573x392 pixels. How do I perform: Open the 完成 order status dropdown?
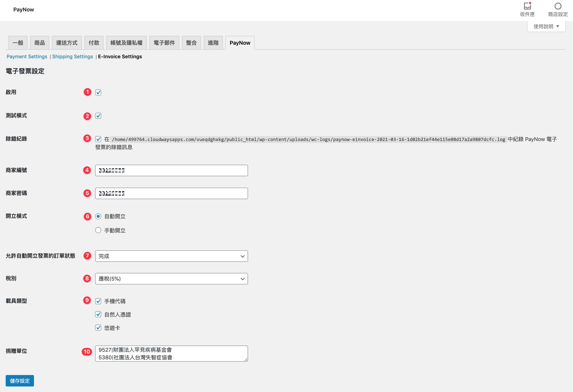[x=171, y=256]
